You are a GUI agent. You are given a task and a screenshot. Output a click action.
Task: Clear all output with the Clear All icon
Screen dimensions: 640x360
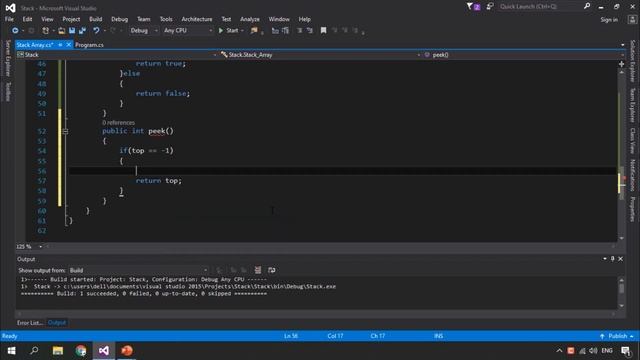[x=258, y=270]
